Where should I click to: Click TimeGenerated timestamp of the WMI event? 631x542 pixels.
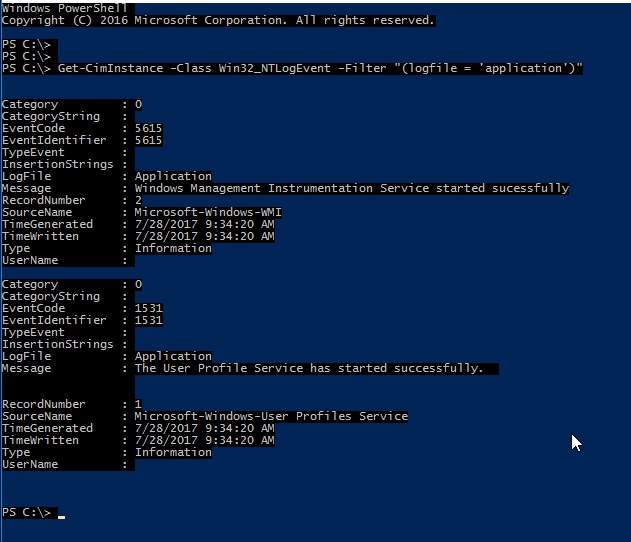[x=204, y=224]
